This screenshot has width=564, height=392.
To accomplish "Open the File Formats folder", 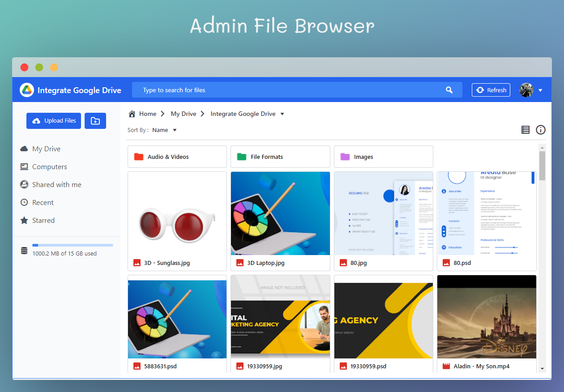I will click(x=280, y=157).
